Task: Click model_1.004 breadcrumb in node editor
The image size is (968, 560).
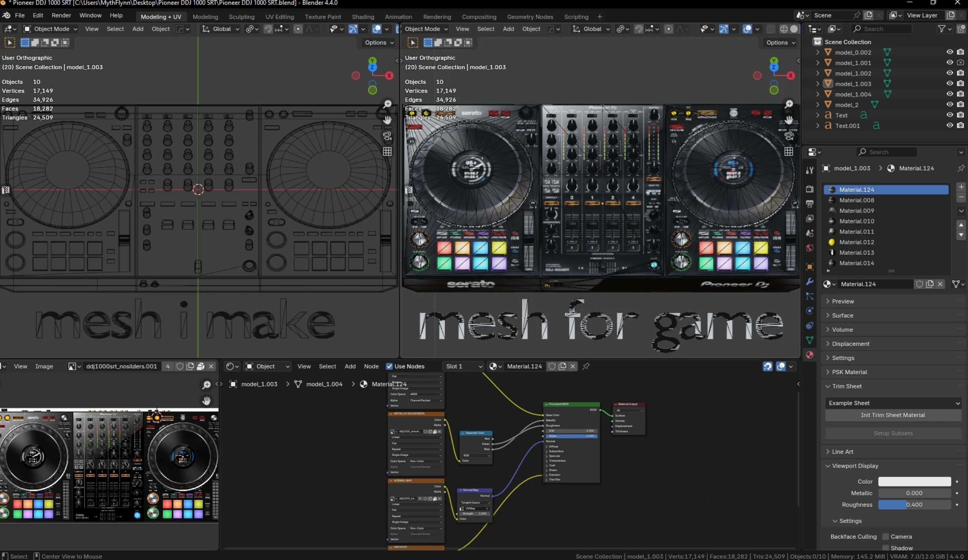Action: coord(324,384)
